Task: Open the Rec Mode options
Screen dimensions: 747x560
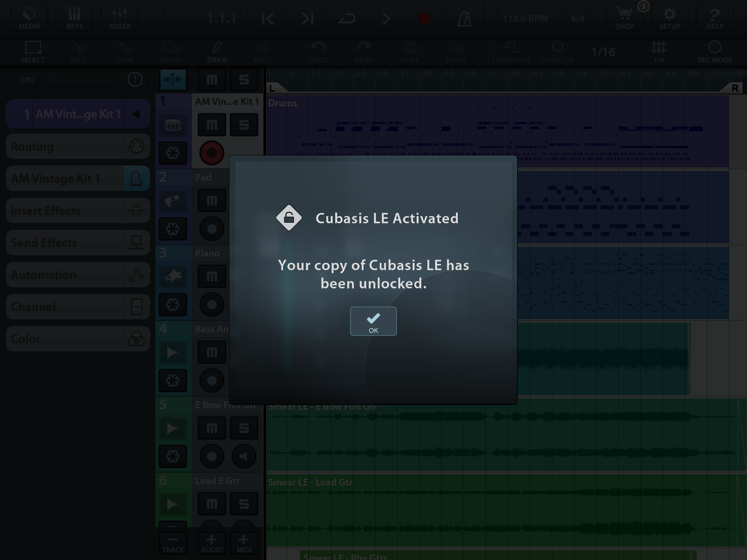Action: tap(715, 52)
